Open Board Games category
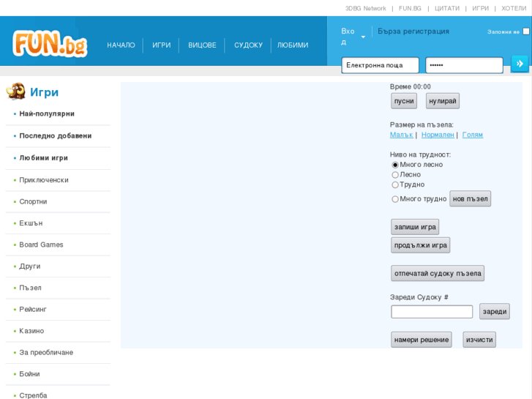This screenshot has width=532, height=399. [41, 245]
